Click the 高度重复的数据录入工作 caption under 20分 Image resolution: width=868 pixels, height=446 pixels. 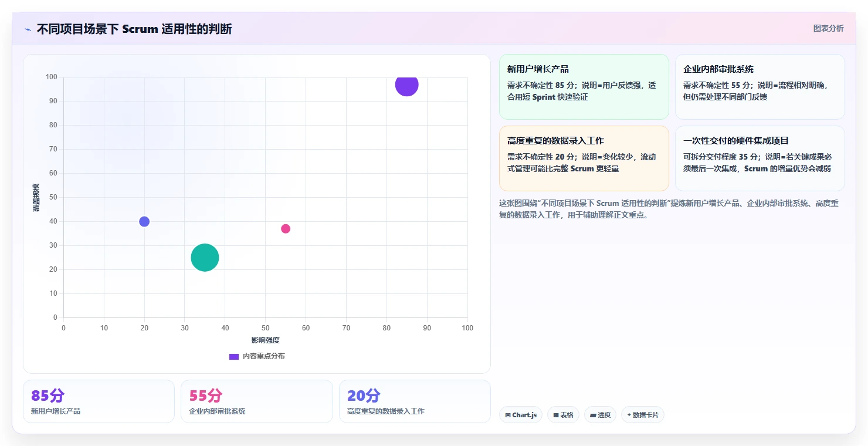[385, 411]
